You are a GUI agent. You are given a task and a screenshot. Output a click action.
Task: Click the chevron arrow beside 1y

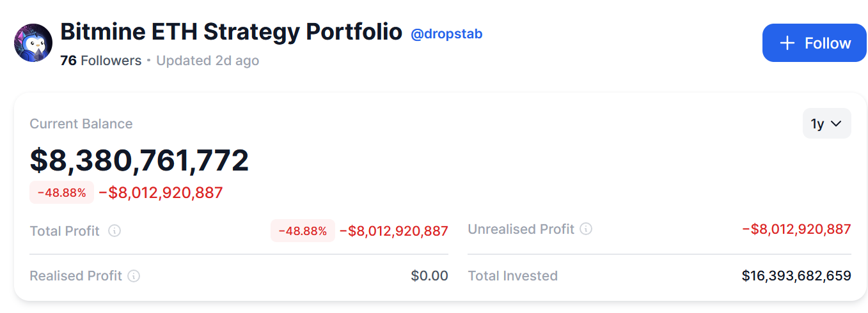click(836, 124)
